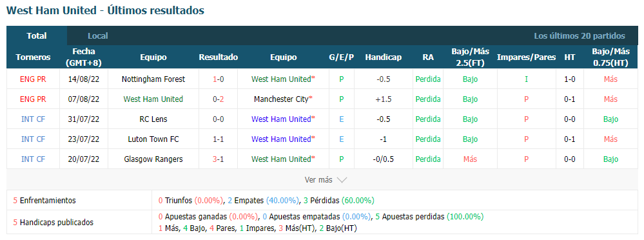
Task: Click Glasgow Rangers team name
Action: click(153, 159)
